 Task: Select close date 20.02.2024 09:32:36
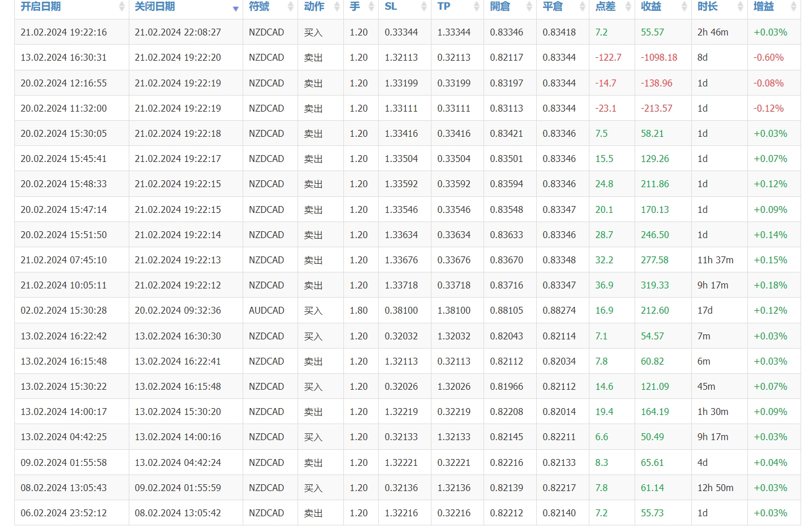pos(178,310)
